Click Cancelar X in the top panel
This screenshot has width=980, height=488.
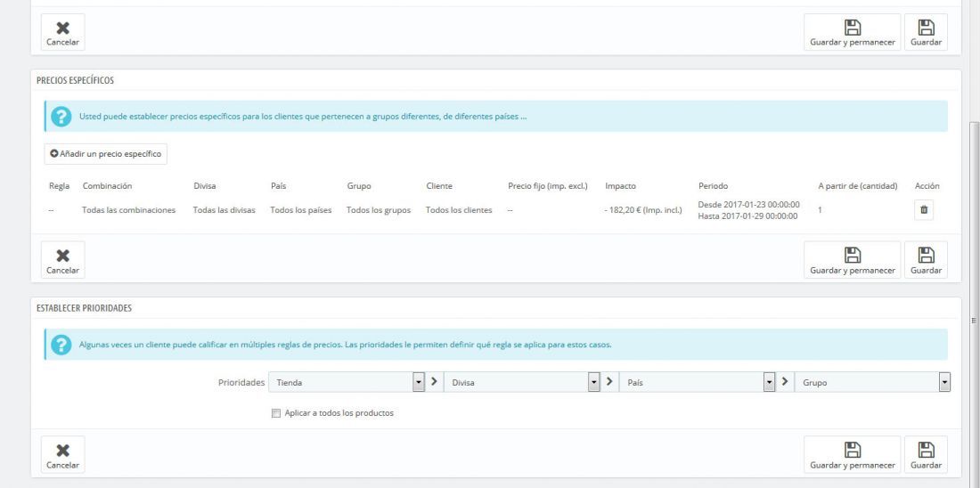coord(62,32)
